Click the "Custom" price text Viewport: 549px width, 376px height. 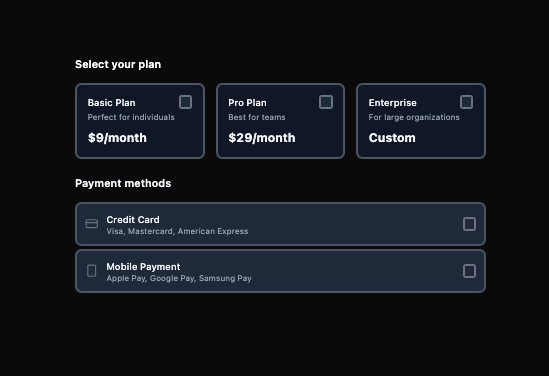(x=392, y=138)
